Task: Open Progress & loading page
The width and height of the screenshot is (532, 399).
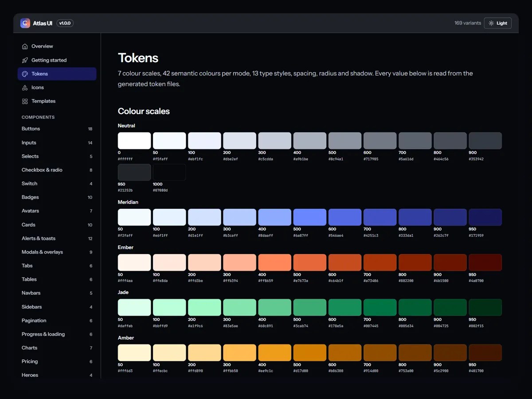Action: click(x=57, y=334)
